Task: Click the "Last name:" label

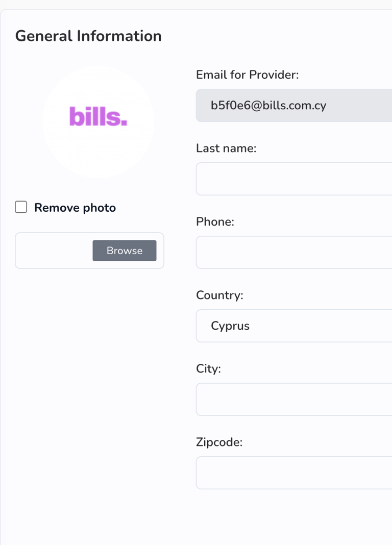Action: 226,148
